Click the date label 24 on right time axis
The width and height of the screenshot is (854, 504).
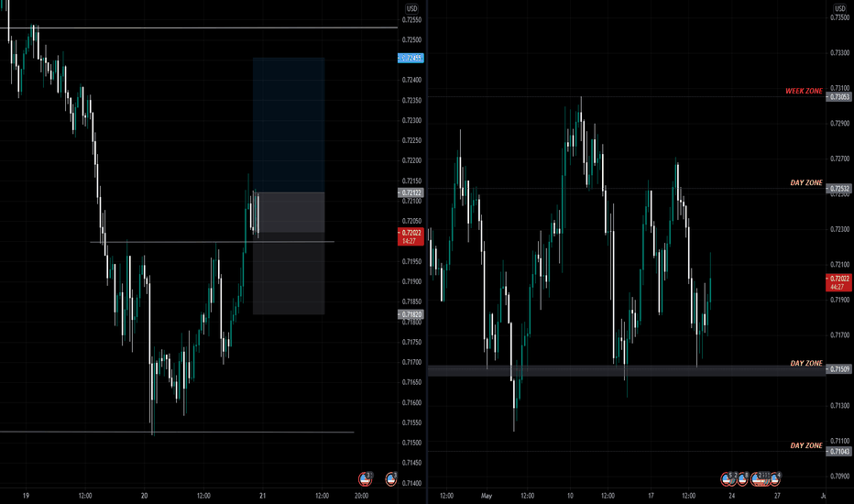[731, 496]
